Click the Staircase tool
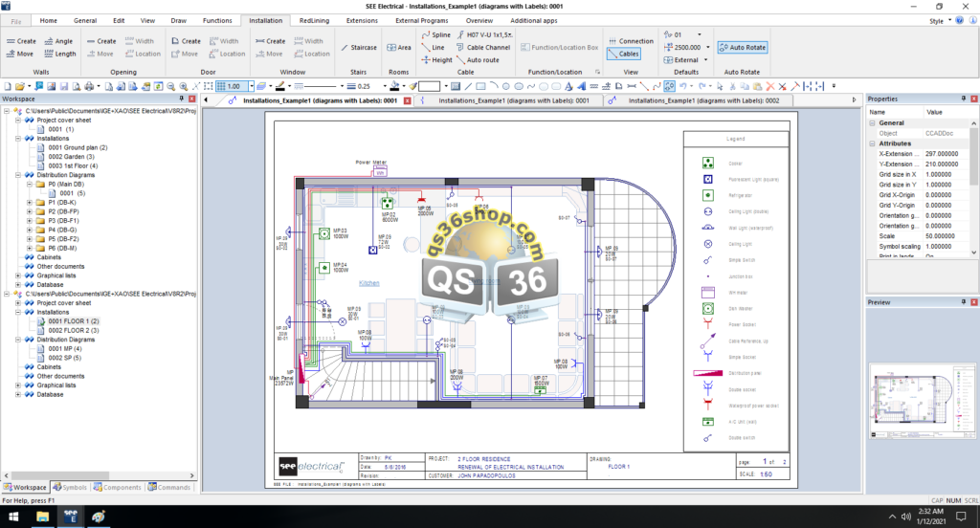The height and width of the screenshot is (528, 980). point(359,48)
